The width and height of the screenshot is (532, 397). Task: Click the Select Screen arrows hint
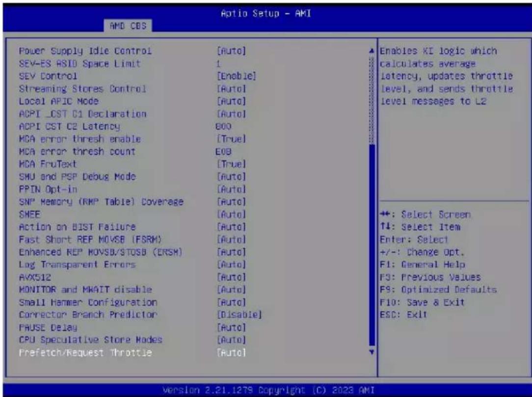click(x=425, y=214)
